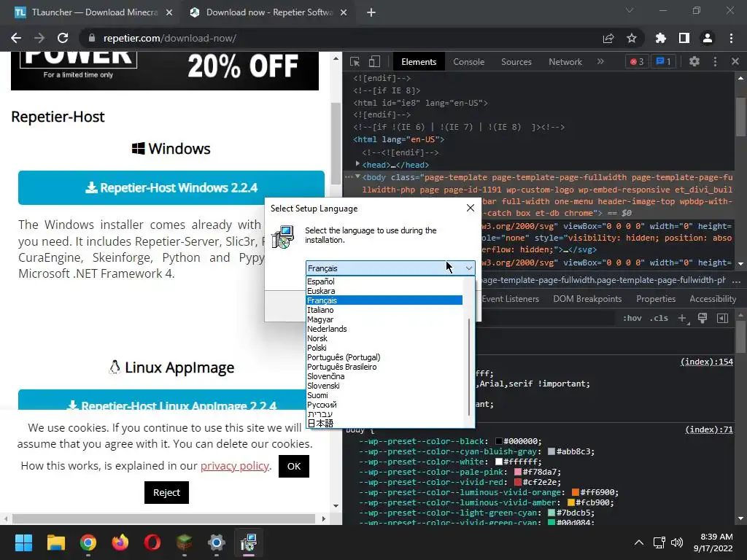Click the Chrome extensions puzzle icon

[660, 38]
